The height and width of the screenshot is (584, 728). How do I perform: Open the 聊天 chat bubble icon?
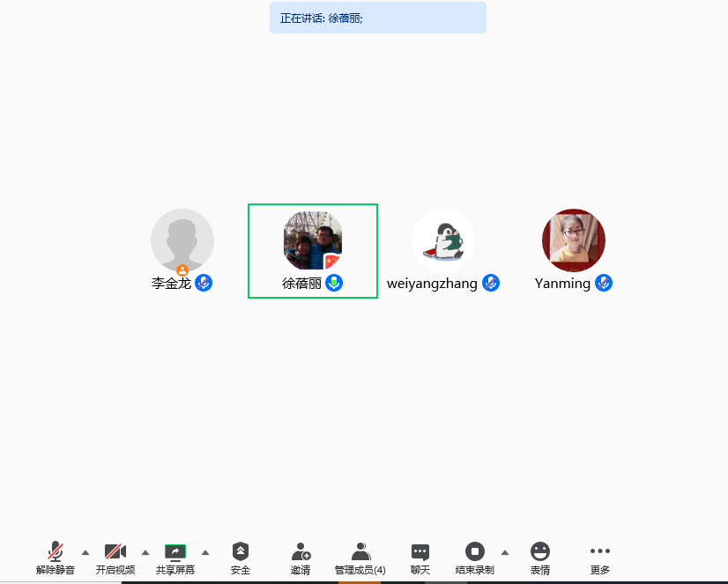[420, 552]
